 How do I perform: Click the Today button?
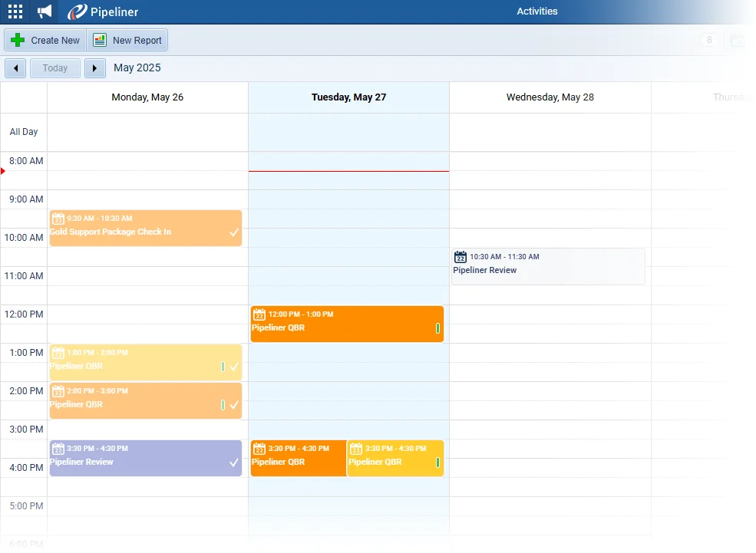coord(55,68)
